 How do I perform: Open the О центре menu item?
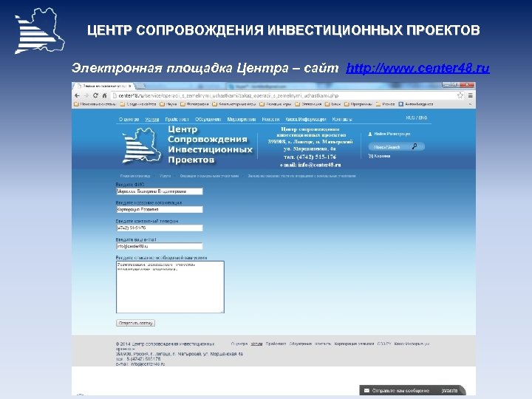129,120
